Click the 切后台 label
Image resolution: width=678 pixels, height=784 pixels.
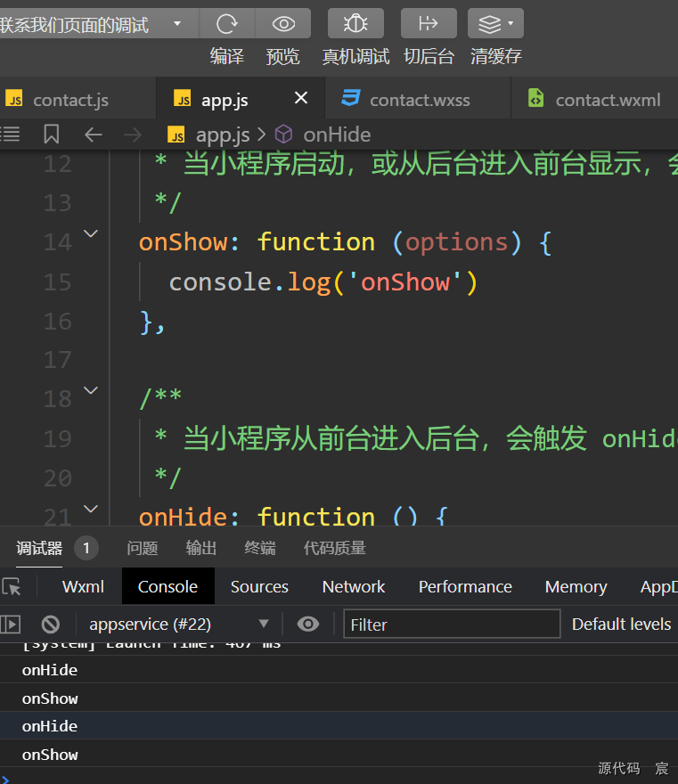point(429,56)
